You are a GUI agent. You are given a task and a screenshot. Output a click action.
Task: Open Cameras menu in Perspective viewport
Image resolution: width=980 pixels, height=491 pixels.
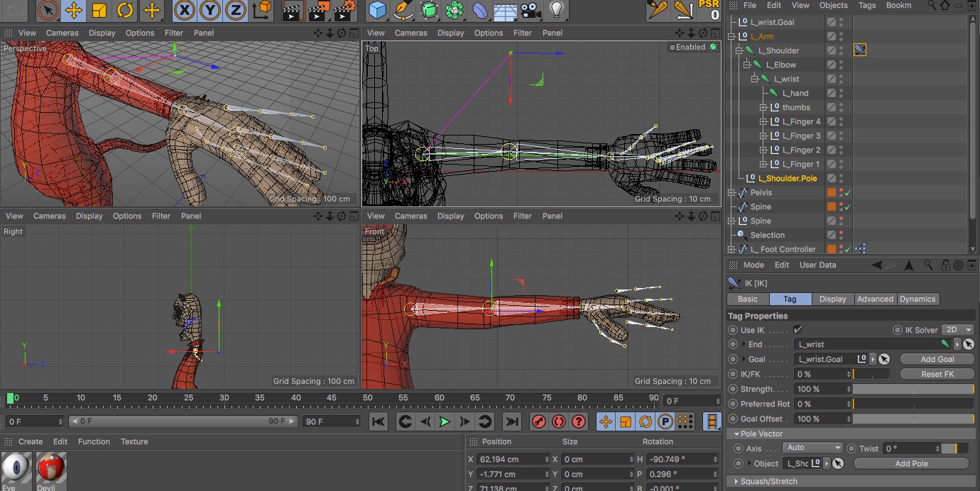pyautogui.click(x=62, y=33)
